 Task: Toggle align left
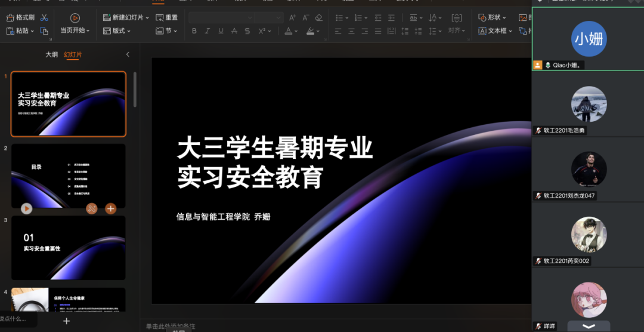(x=338, y=31)
